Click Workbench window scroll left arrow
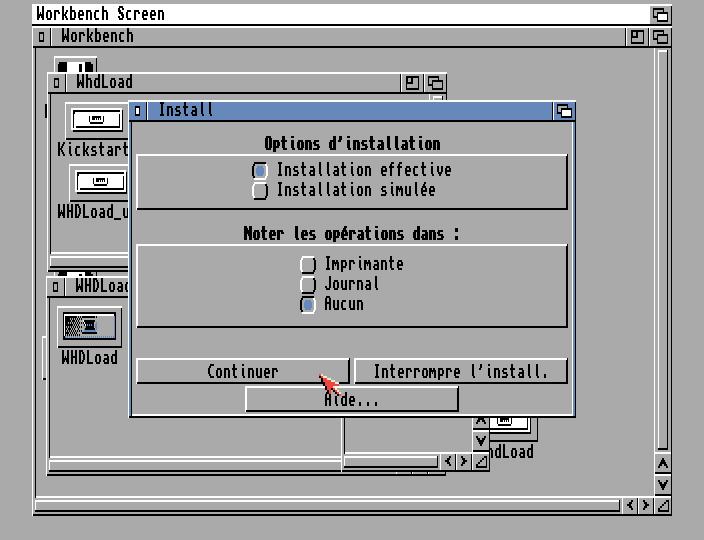This screenshot has height=540, width=704. click(x=630, y=505)
